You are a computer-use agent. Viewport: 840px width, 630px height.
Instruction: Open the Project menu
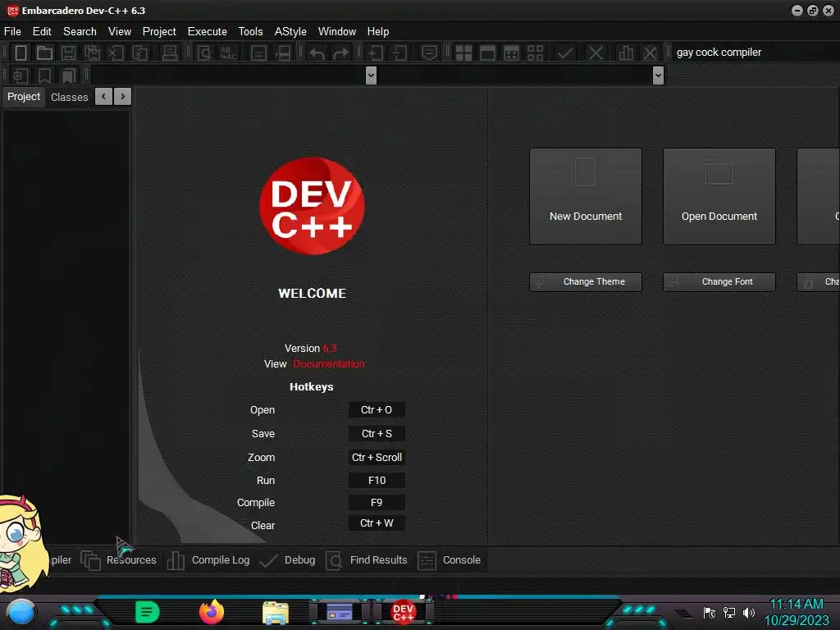coord(159,32)
